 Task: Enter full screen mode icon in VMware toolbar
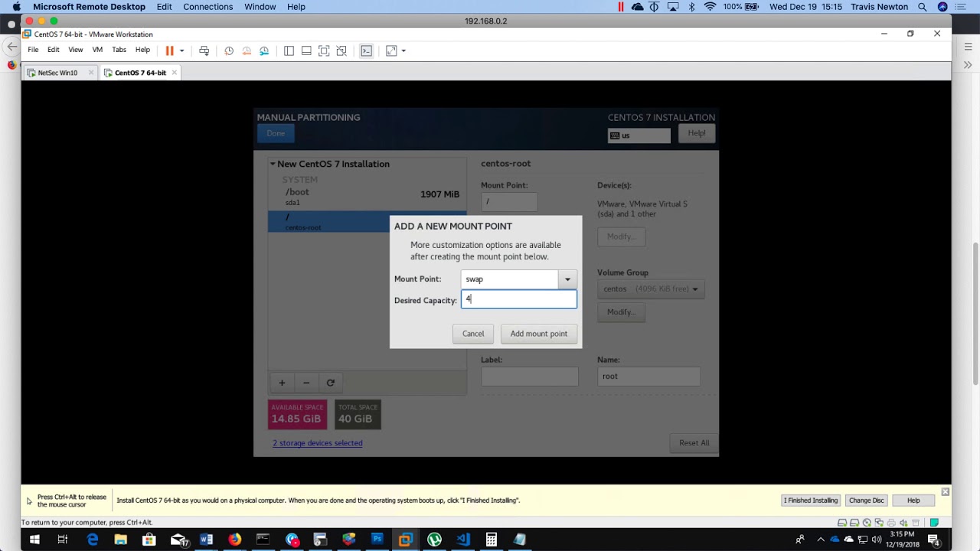pyautogui.click(x=324, y=51)
